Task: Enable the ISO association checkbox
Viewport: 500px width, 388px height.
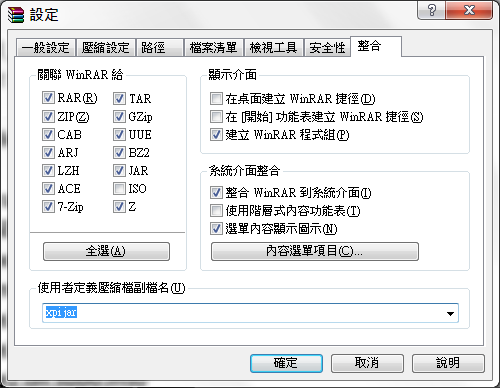Action: (x=119, y=188)
